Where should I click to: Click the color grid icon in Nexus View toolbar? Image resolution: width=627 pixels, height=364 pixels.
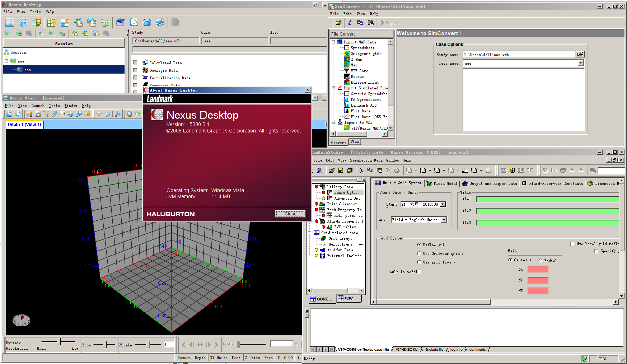click(x=62, y=114)
